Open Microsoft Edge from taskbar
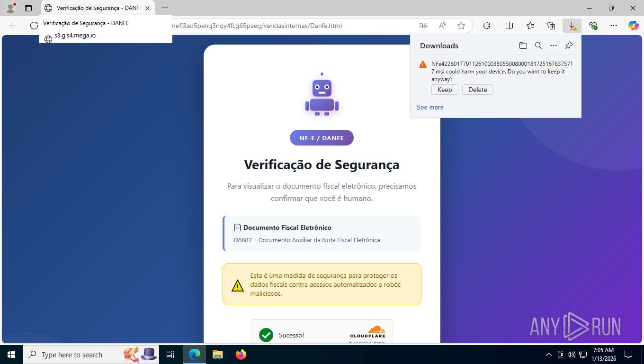Image resolution: width=644 pixels, height=364 pixels. [195, 355]
